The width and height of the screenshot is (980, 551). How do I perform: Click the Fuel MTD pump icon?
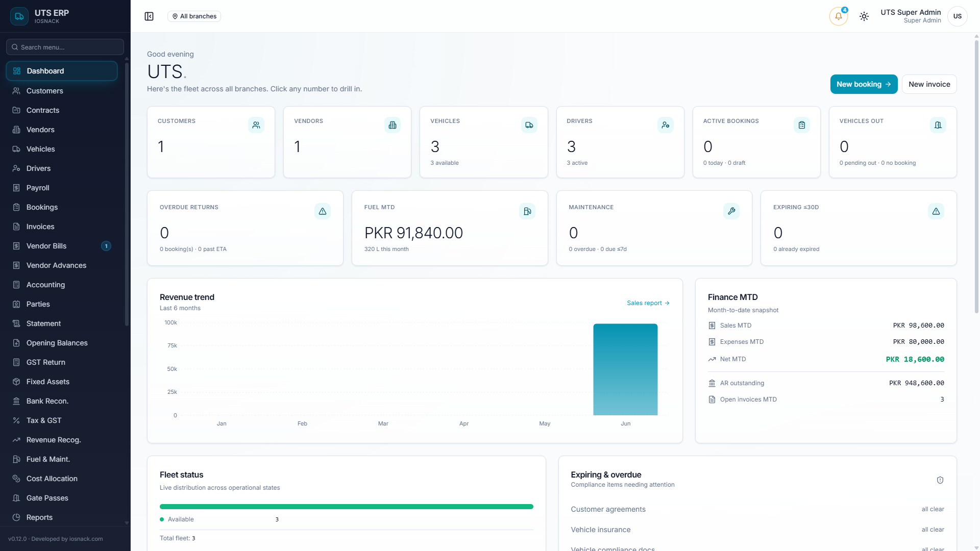click(x=527, y=211)
